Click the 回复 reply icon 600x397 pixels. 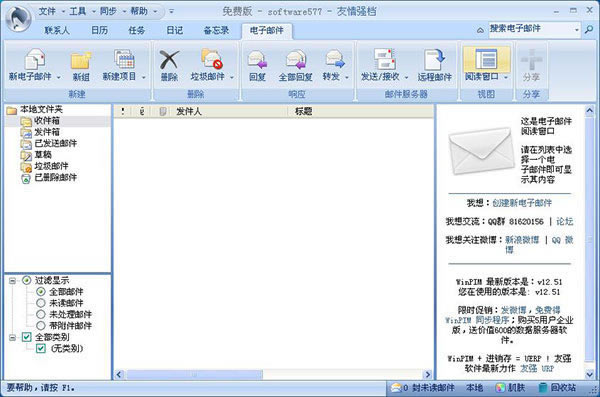point(257,59)
